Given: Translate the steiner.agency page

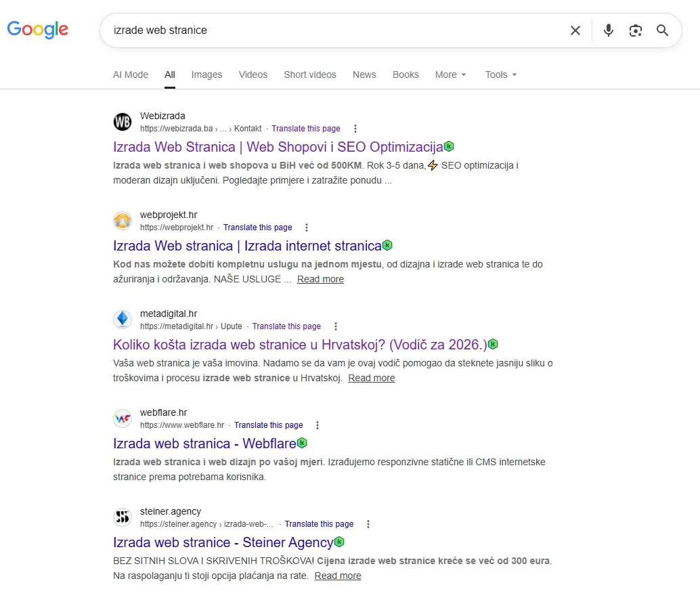Looking at the screenshot, I should coord(319,524).
